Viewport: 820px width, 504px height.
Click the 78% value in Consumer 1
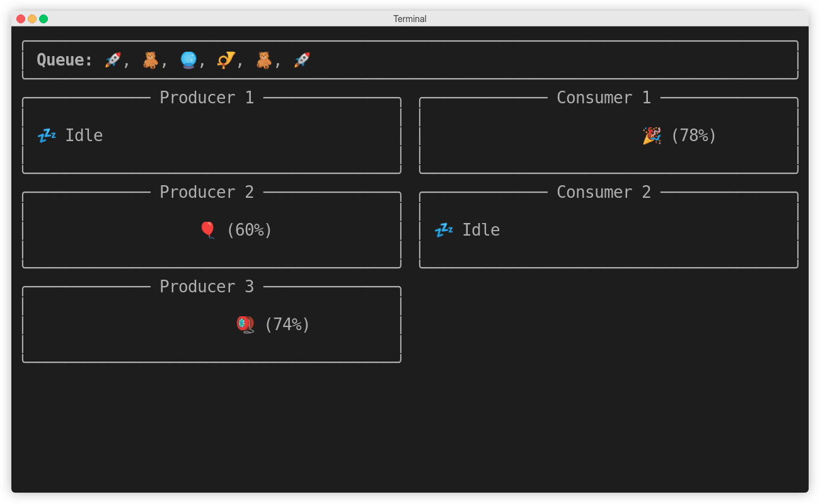(x=693, y=135)
